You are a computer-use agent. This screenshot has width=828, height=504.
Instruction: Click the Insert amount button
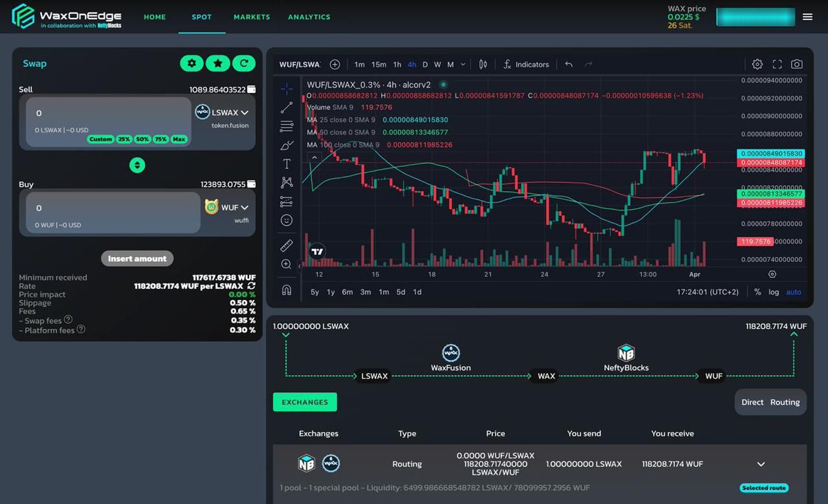137,259
